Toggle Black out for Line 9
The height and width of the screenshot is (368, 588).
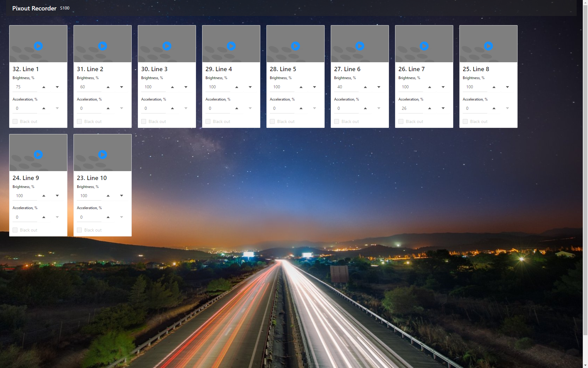[15, 230]
